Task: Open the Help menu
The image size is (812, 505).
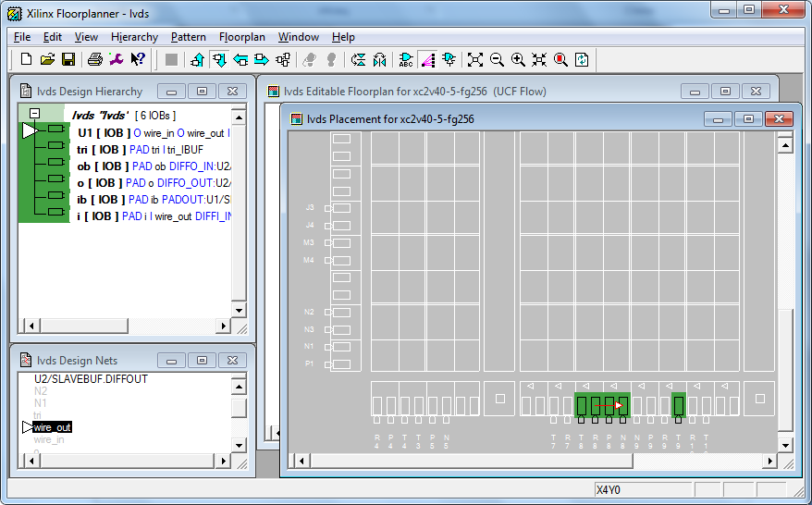Action: pos(343,37)
